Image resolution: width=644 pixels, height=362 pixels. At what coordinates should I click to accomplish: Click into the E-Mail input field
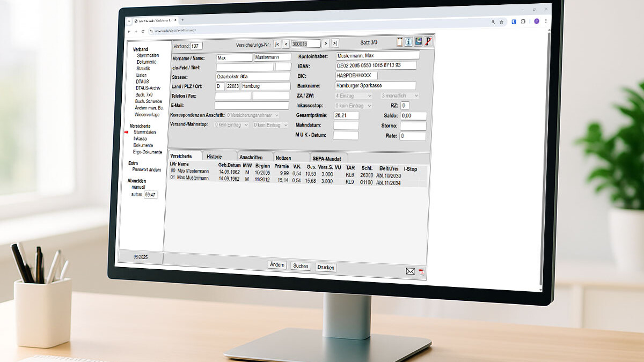[x=252, y=106]
